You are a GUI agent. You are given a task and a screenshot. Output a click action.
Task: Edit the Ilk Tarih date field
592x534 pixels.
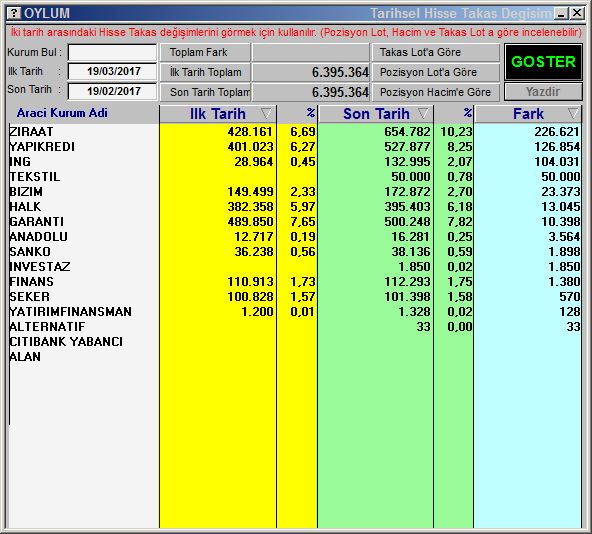[112, 71]
